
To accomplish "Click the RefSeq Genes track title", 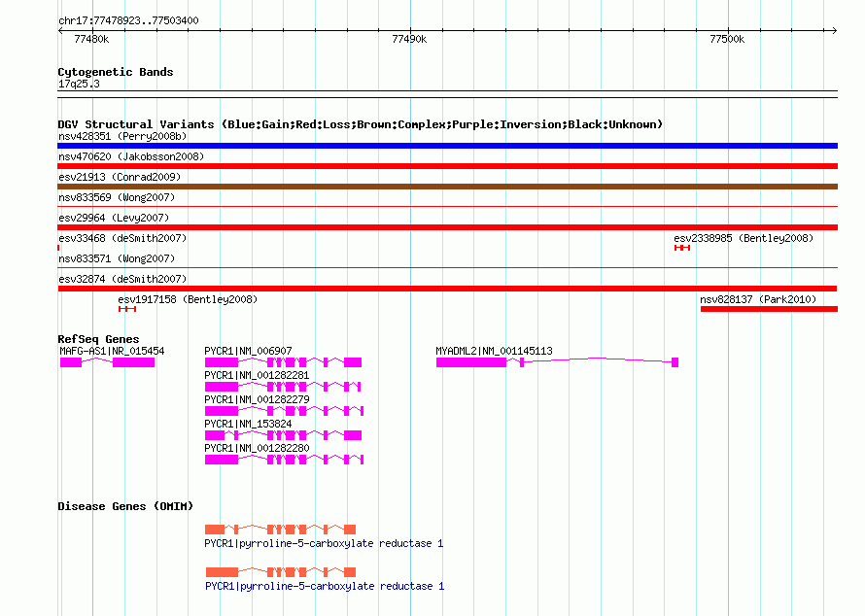I will [98, 340].
